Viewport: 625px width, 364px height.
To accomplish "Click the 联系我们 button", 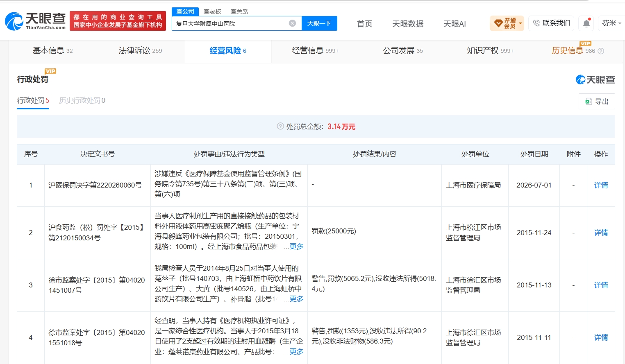I will (x=551, y=23).
